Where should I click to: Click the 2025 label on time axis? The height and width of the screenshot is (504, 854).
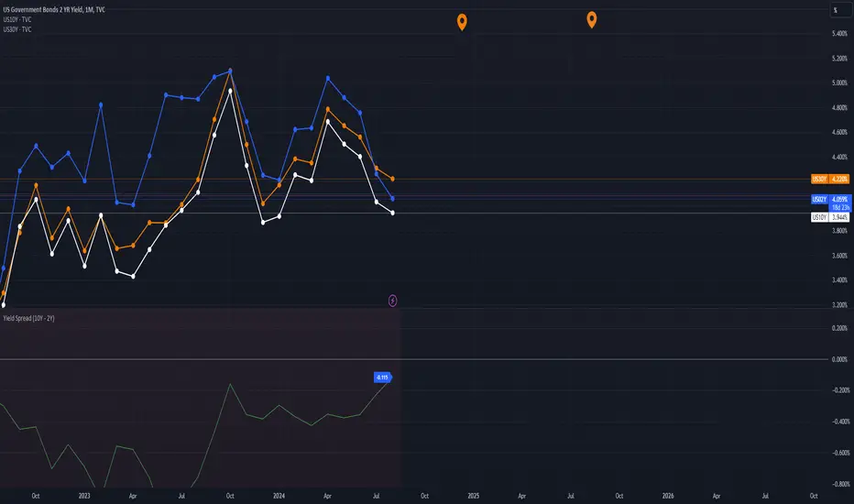tap(474, 496)
